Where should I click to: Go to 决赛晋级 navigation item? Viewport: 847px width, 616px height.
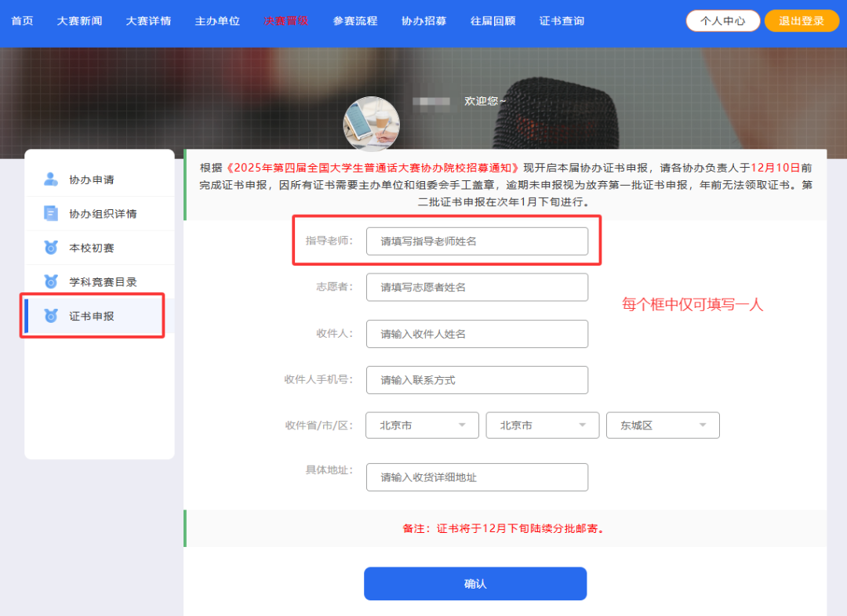[x=286, y=21]
